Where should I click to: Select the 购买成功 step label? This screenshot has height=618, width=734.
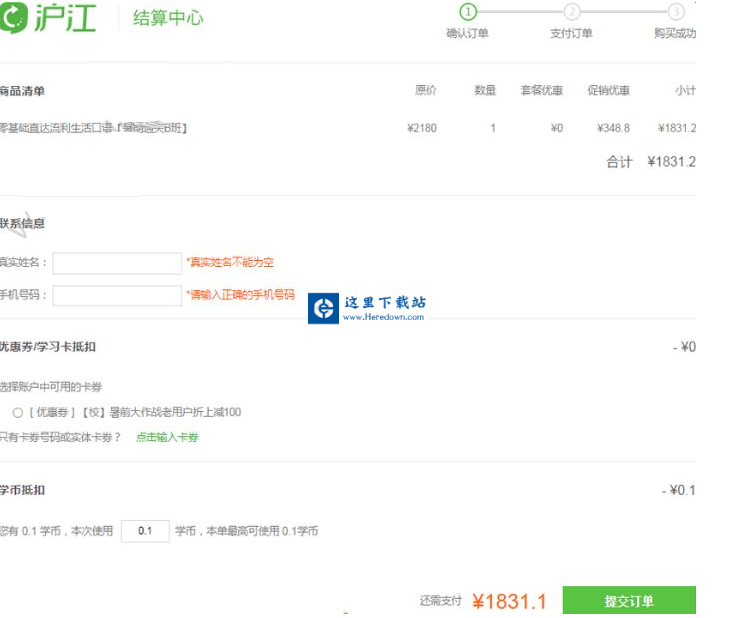pyautogui.click(x=675, y=34)
